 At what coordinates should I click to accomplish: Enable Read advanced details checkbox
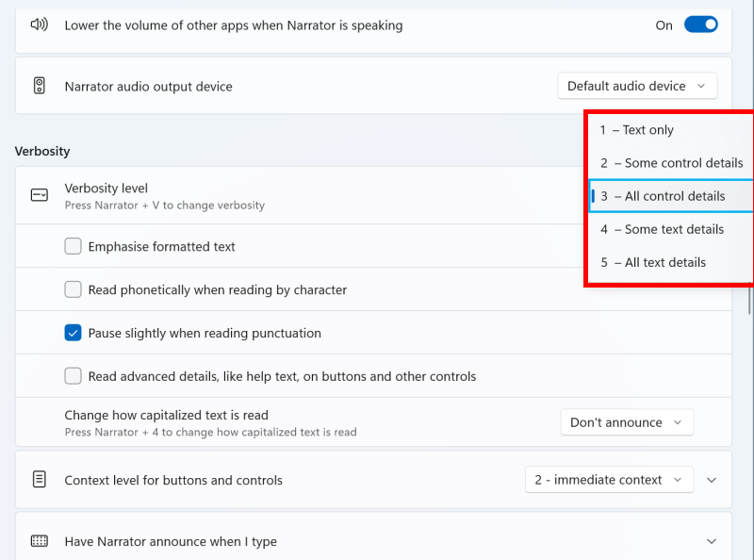(x=73, y=376)
